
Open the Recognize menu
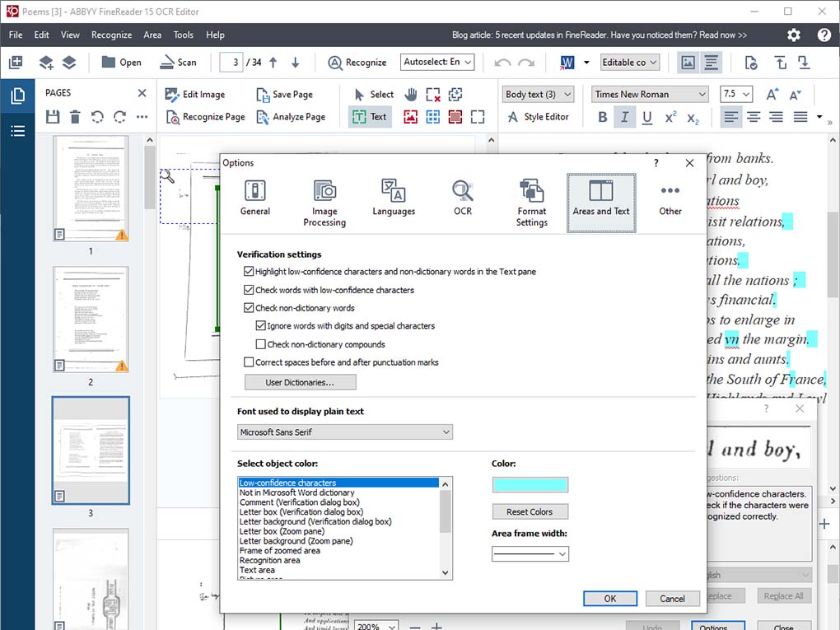pos(111,35)
